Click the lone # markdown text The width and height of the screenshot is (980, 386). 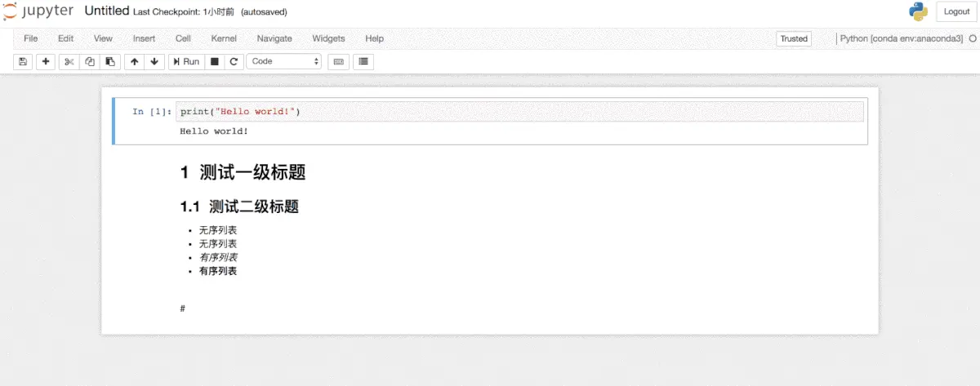(183, 308)
